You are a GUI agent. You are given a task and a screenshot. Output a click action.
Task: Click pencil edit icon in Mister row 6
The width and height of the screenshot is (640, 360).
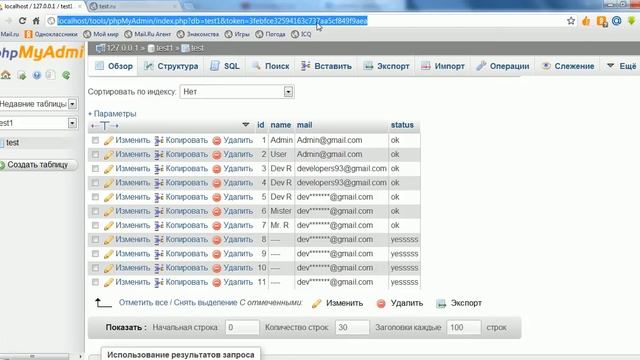[x=108, y=211]
